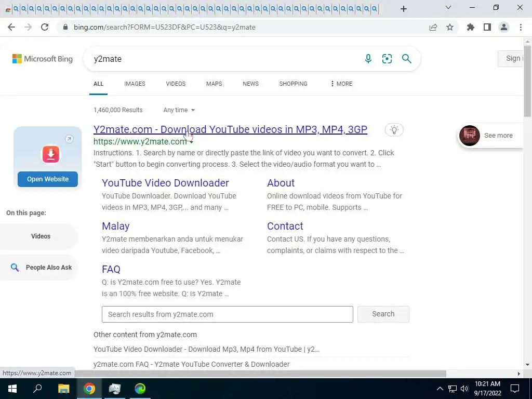Open File Explorer from the taskbar

63,389
